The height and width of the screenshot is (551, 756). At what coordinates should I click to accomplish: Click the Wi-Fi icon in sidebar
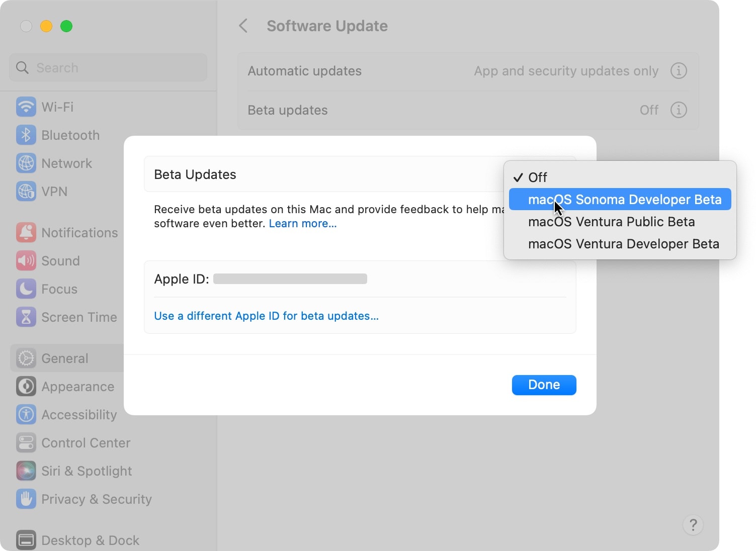tap(26, 107)
